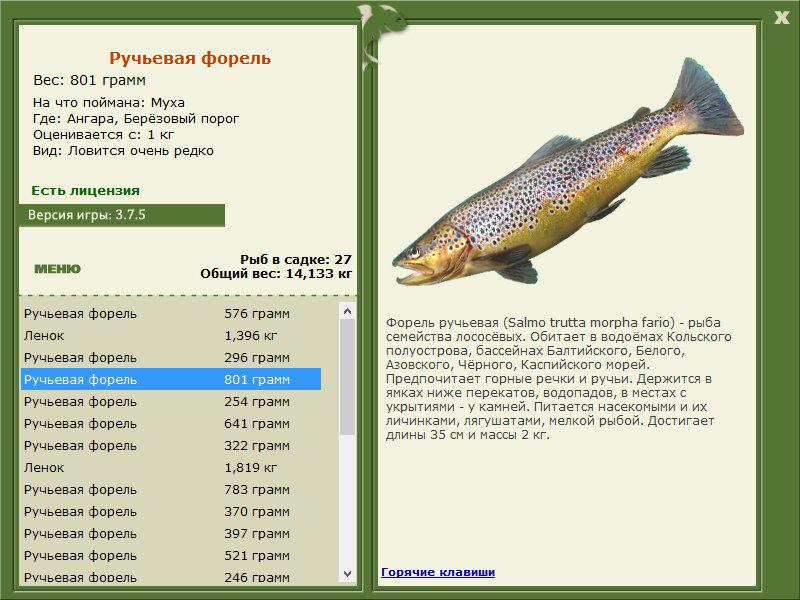The height and width of the screenshot is (600, 800).
Task: Select Ленок 1,396 кг row
Action: (171, 335)
